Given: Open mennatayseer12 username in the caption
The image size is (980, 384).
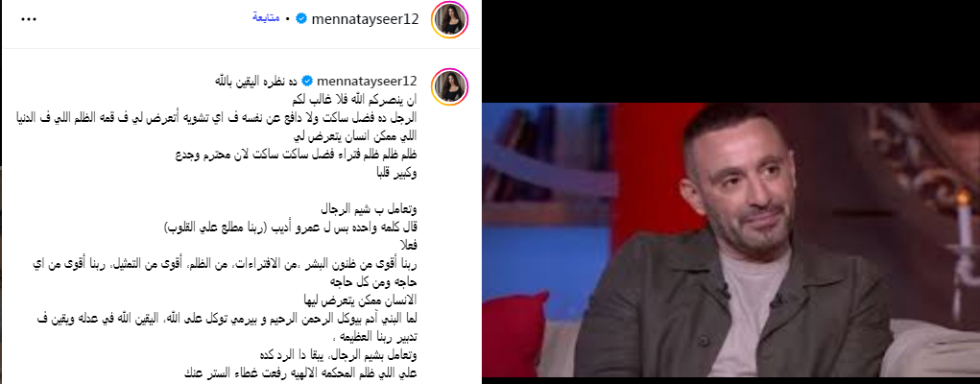Looking at the screenshot, I should [367, 82].
